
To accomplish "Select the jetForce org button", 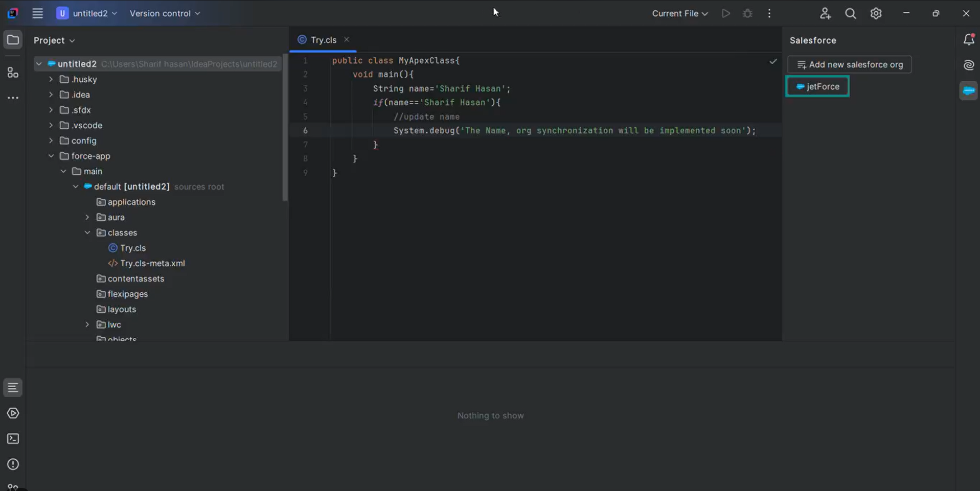I will tap(817, 87).
